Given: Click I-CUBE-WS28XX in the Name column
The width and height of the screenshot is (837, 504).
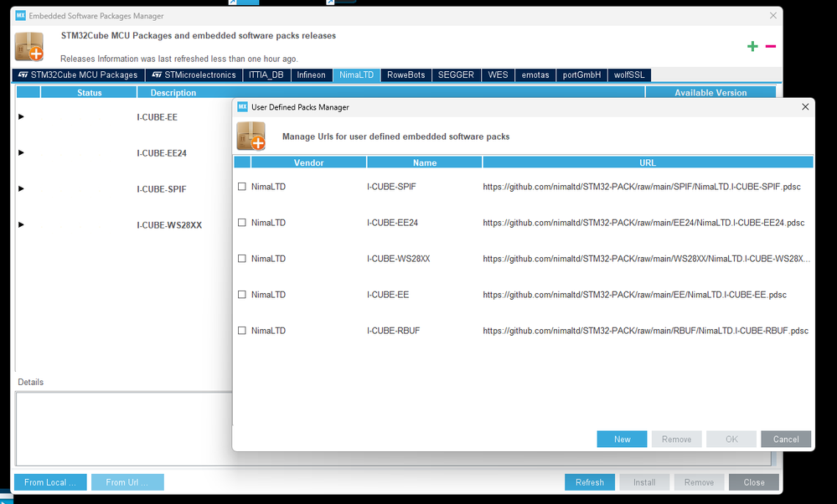Looking at the screenshot, I should click(398, 259).
